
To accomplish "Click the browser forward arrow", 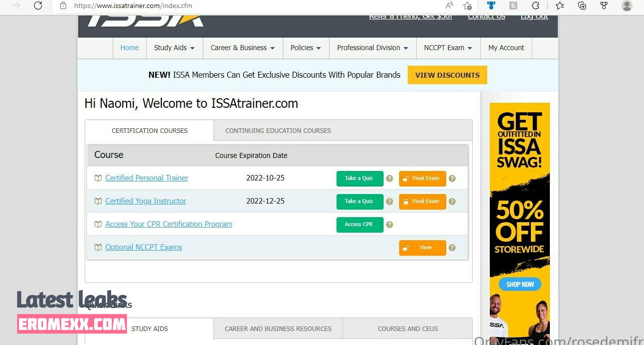I will coord(16,6).
